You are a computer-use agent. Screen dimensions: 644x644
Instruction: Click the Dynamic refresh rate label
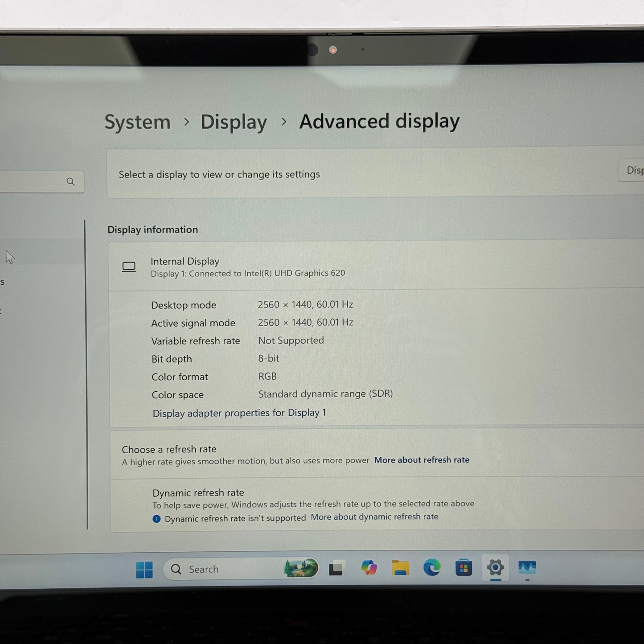(198, 493)
